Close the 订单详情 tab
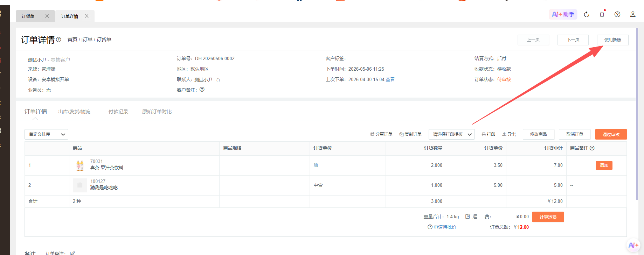This screenshot has width=644, height=255. pos(86,16)
